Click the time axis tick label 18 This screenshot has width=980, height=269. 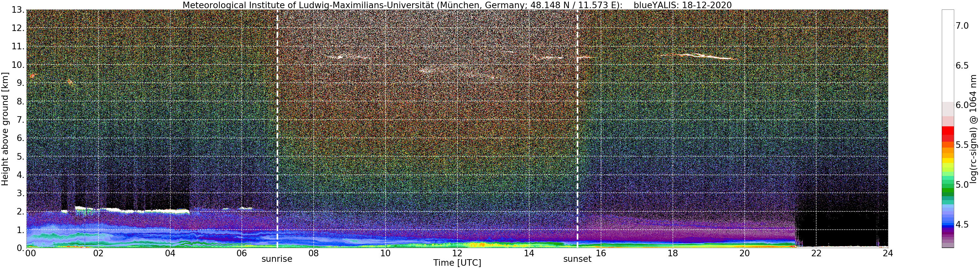[673, 253]
